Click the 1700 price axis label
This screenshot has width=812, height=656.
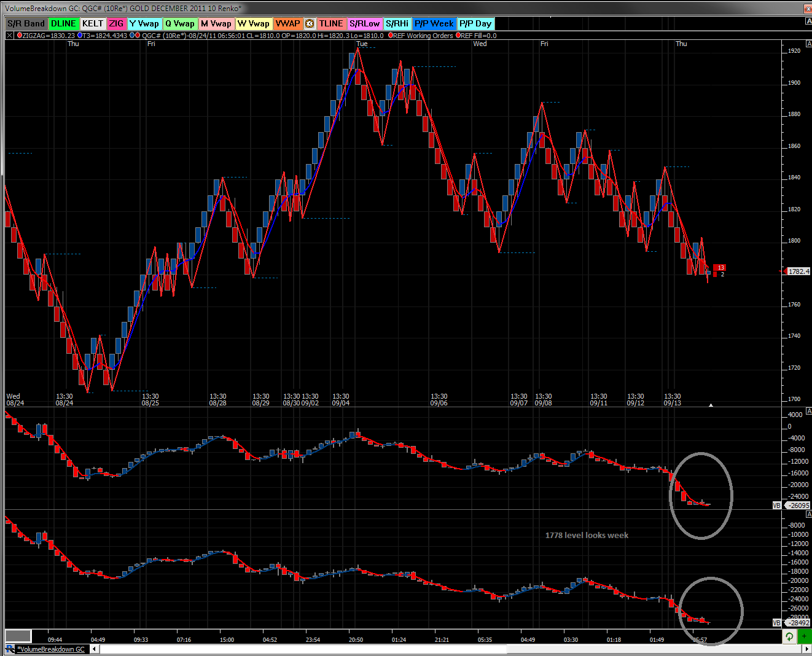794,399
